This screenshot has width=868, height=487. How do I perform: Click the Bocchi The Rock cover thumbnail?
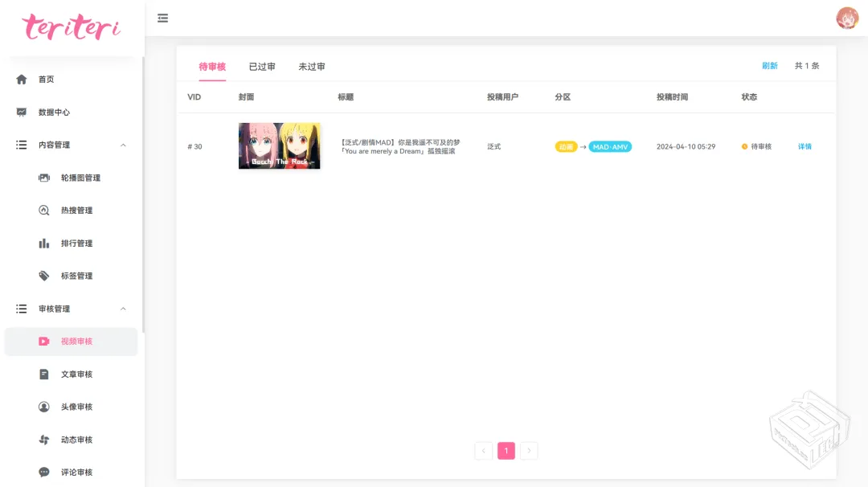[x=280, y=146]
